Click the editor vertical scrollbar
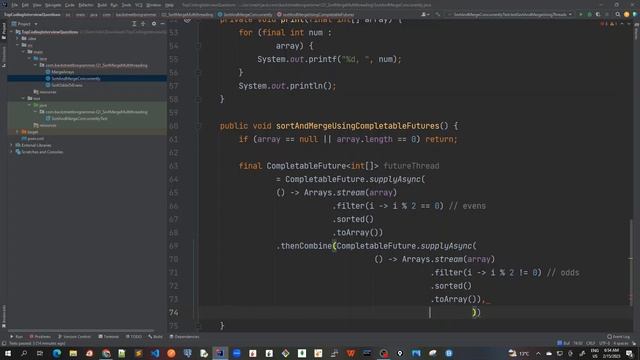The height and width of the screenshot is (360, 640). (631, 261)
